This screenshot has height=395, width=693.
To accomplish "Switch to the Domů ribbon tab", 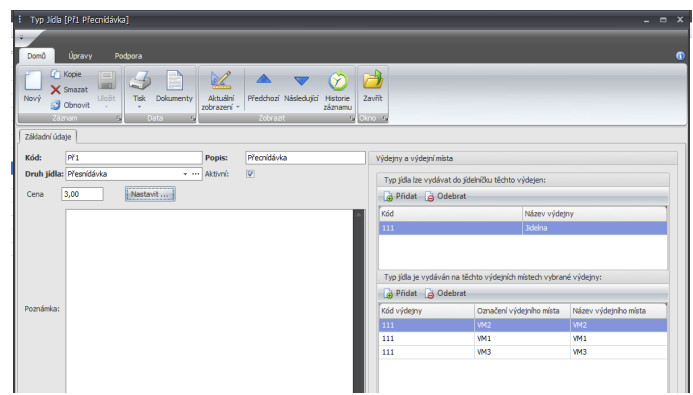I will [x=37, y=56].
